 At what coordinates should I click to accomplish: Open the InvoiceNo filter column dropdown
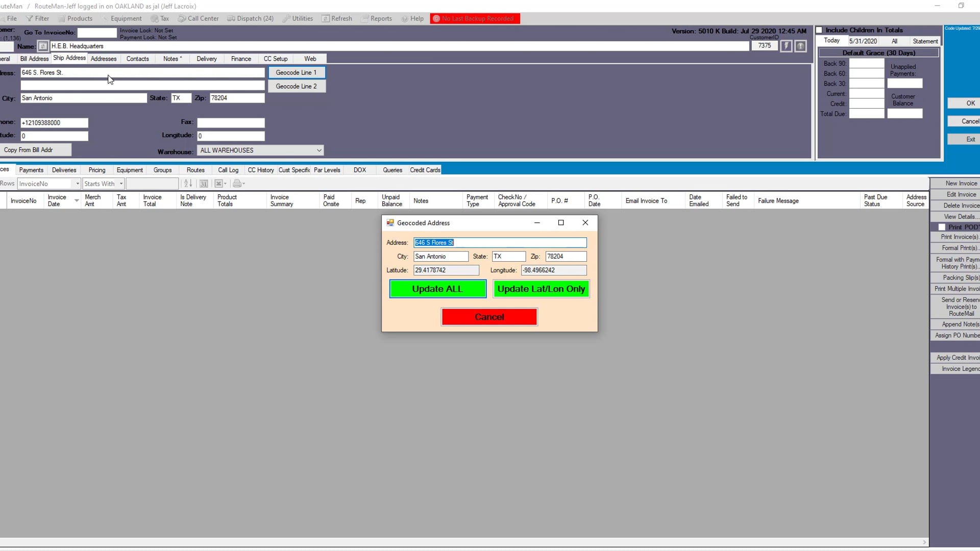point(78,184)
